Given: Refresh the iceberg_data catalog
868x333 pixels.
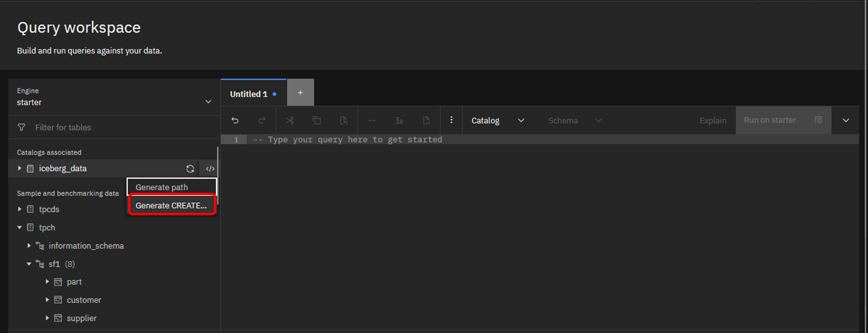Looking at the screenshot, I should (x=190, y=169).
